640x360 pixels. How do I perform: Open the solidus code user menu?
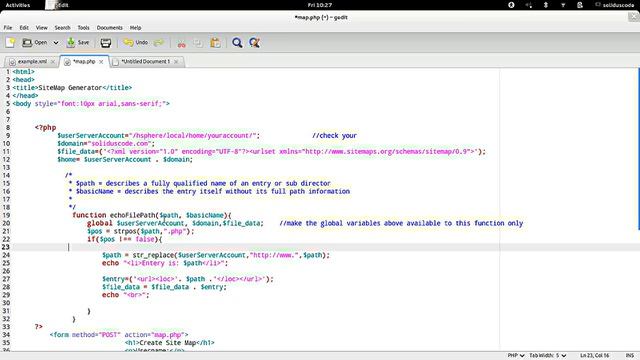[x=615, y=5]
